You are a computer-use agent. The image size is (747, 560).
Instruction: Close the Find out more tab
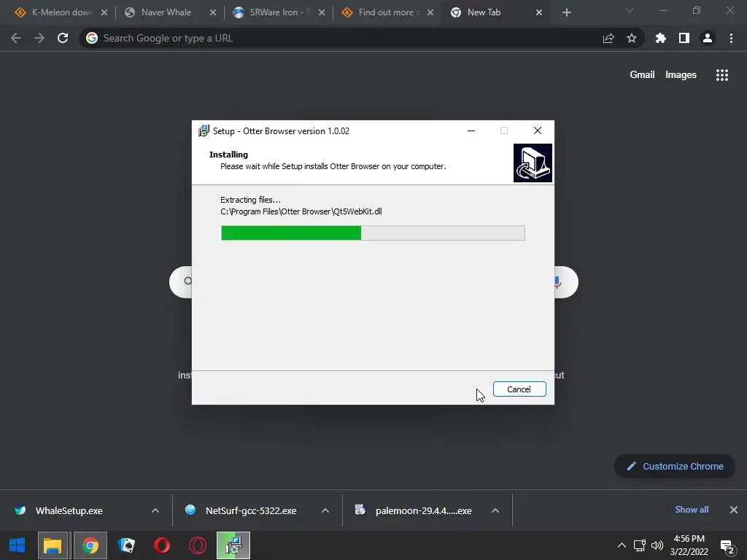coord(430,12)
